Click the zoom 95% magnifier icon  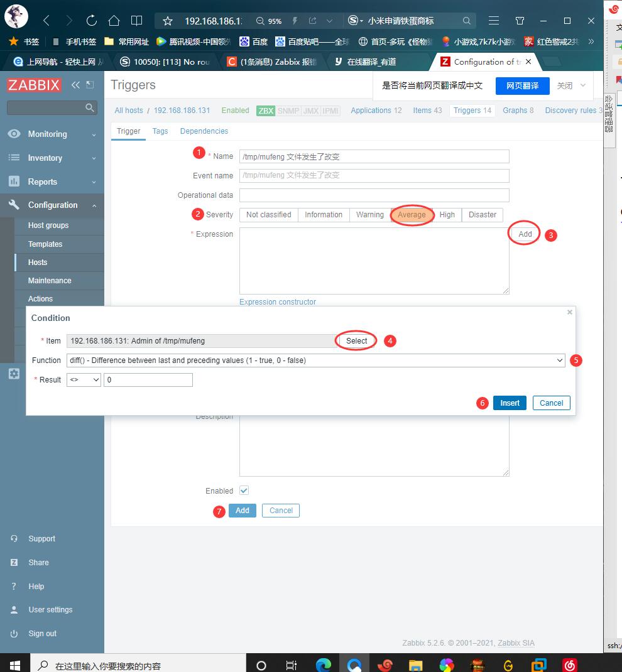pyautogui.click(x=259, y=21)
